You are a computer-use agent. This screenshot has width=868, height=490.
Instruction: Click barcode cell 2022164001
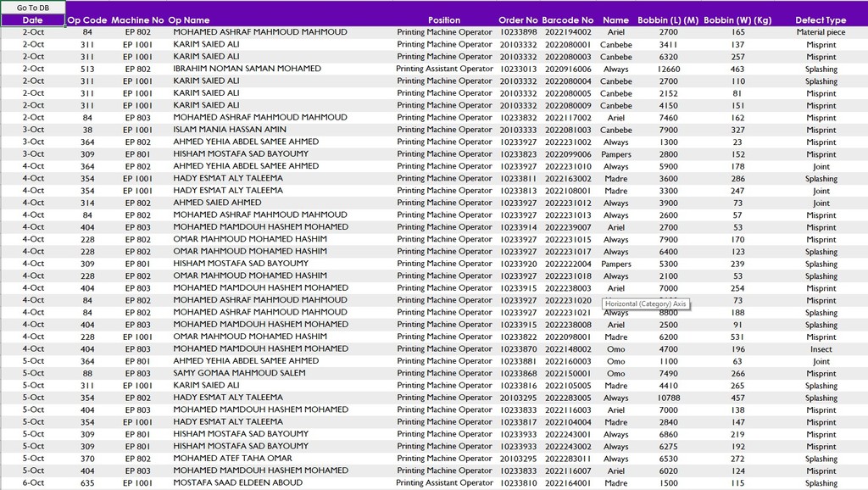[568, 483]
